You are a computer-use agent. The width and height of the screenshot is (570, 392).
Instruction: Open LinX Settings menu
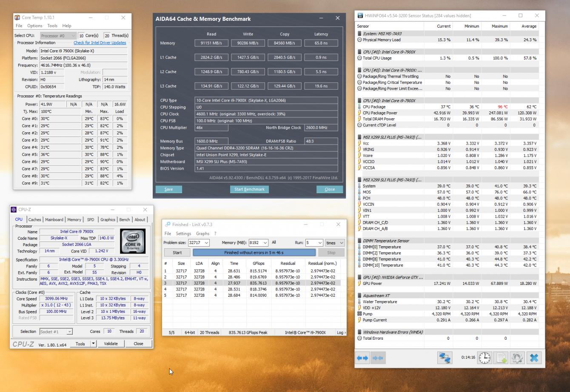pyautogui.click(x=183, y=233)
